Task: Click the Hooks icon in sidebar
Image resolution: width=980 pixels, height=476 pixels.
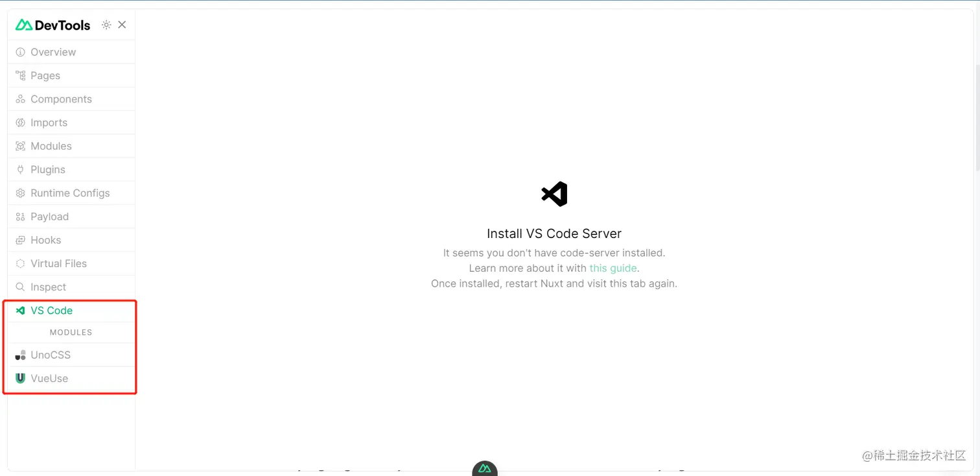Action: [x=20, y=240]
